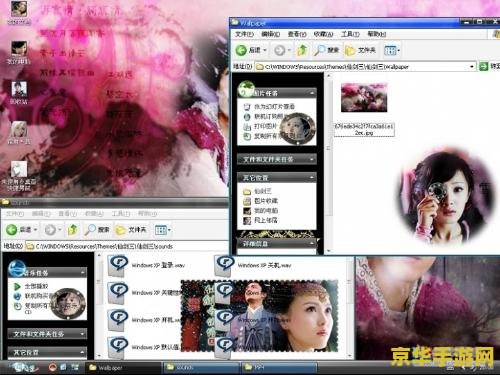
Task: Click 打印图片 link in 图片任务
Action: (266, 126)
